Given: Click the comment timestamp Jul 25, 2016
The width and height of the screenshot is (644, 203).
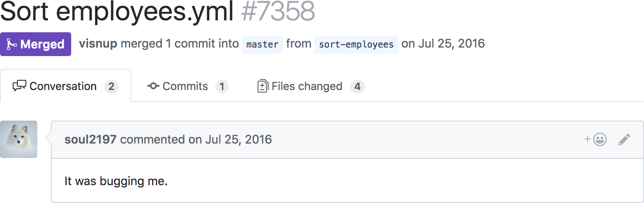Looking at the screenshot, I should (239, 139).
